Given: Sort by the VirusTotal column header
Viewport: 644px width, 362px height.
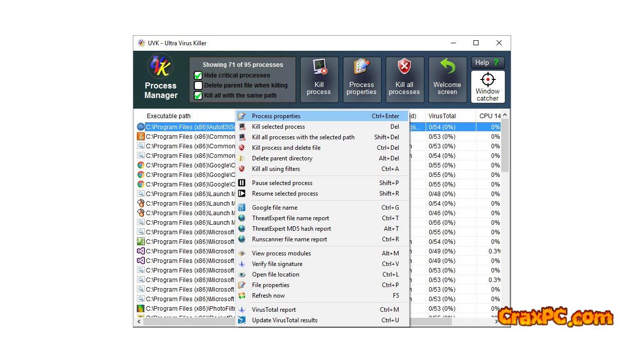Looking at the screenshot, I should tap(442, 116).
